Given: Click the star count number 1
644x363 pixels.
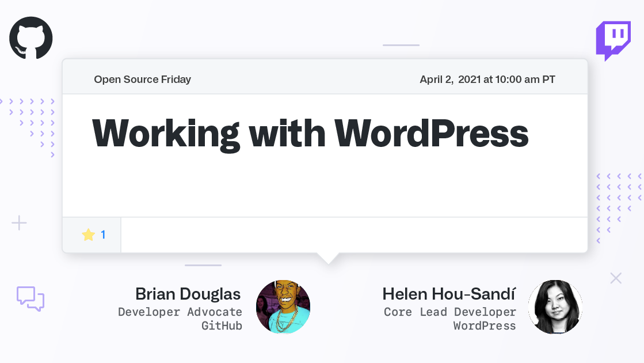Looking at the screenshot, I should [x=103, y=235].
